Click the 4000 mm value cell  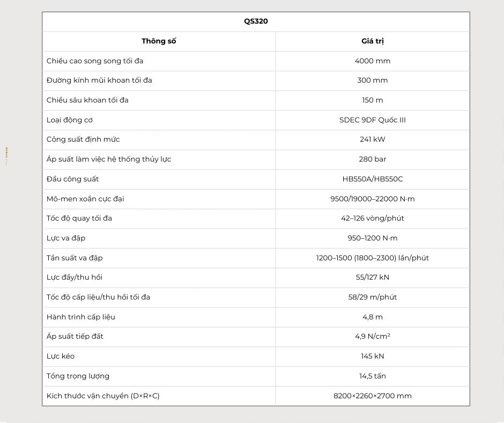coord(372,61)
